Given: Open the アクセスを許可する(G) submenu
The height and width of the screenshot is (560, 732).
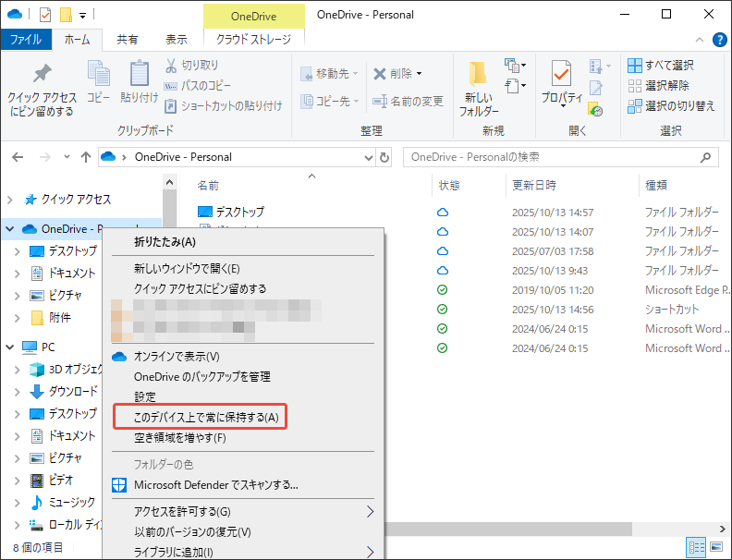Looking at the screenshot, I should (243, 512).
